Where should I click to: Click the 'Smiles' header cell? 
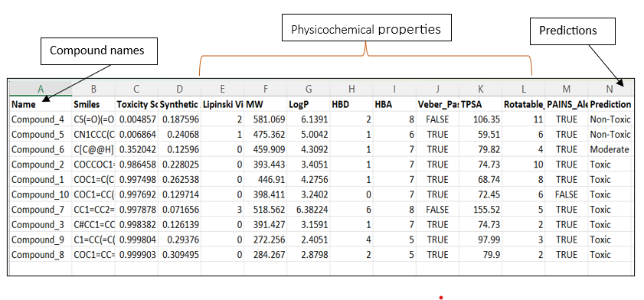(x=93, y=104)
